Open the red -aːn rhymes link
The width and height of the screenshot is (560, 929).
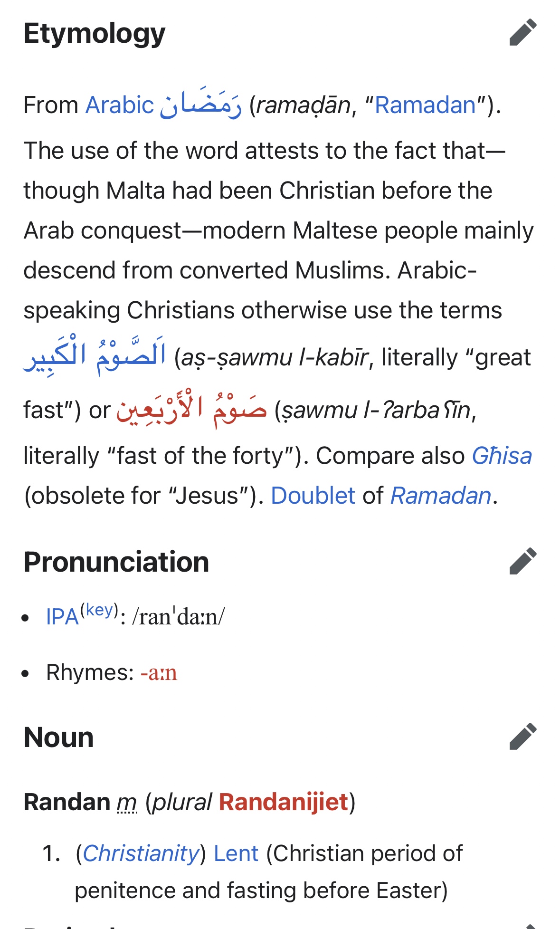[x=159, y=672]
